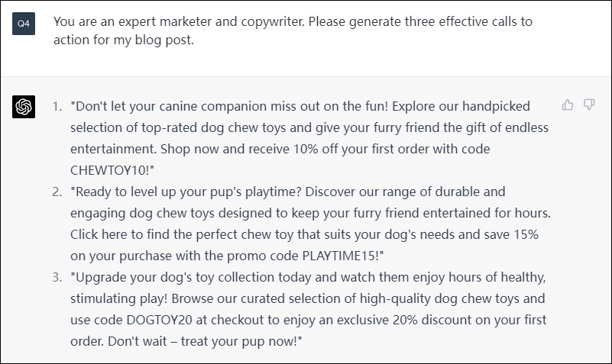Click list number 3 in the response
Screen dimensions: 612x364
click(57, 276)
